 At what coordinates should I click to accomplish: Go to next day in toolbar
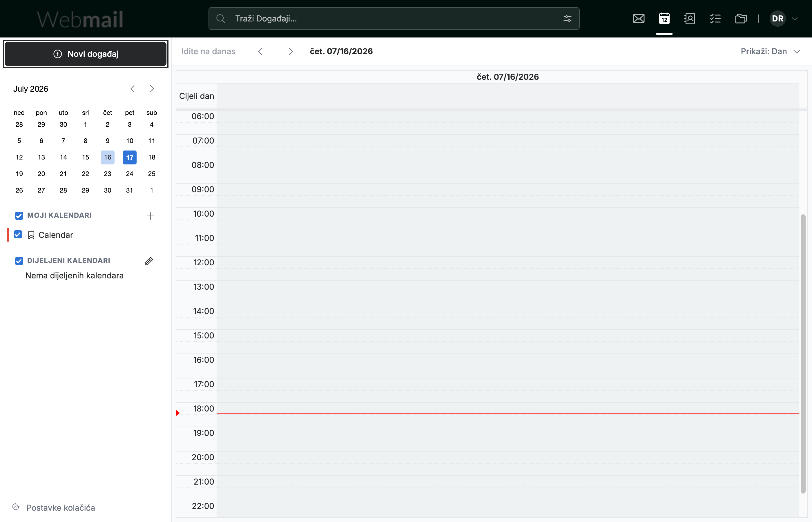(x=291, y=51)
